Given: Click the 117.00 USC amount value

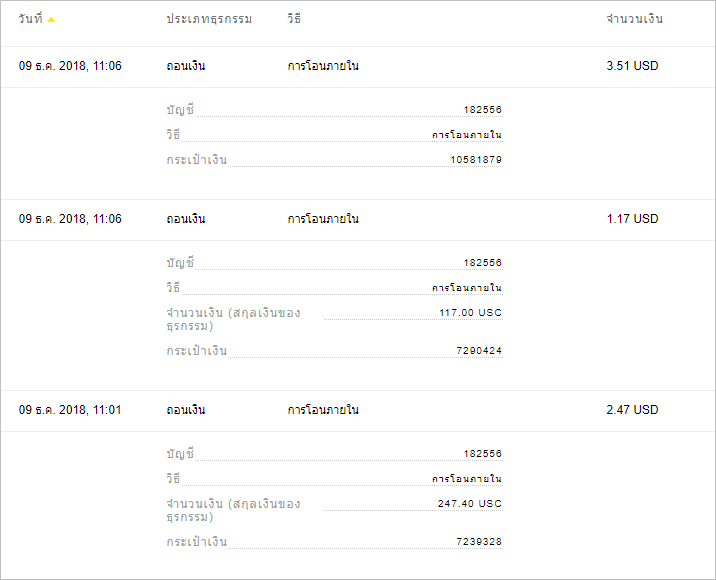Looking at the screenshot, I should coord(470,313).
